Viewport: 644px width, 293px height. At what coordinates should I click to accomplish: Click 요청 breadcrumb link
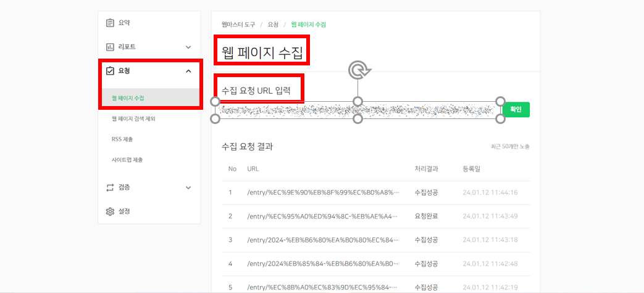273,25
